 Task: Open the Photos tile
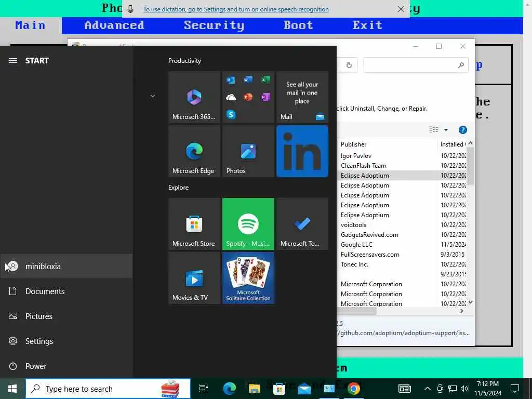[x=248, y=151]
